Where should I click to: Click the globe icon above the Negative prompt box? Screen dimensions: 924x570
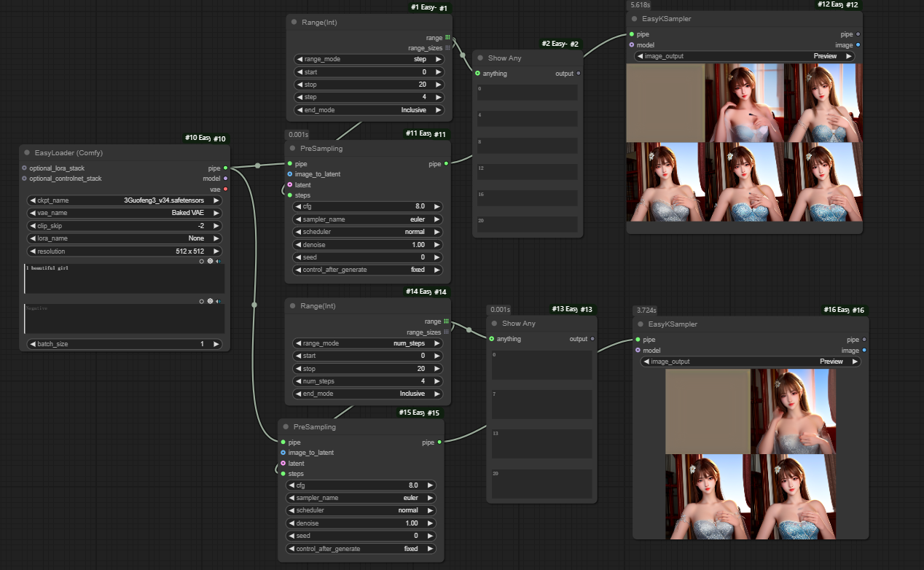click(210, 300)
